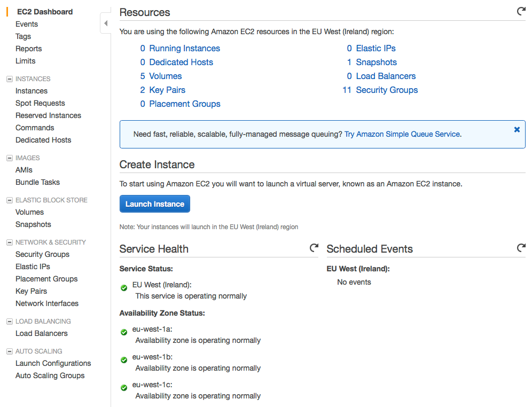The height and width of the screenshot is (407, 532).
Task: Open EC2 Dashboard in sidebar
Action: pos(45,12)
